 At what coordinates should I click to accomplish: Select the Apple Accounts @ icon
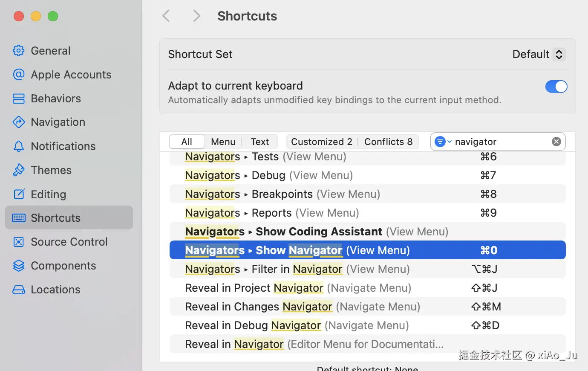(x=19, y=75)
